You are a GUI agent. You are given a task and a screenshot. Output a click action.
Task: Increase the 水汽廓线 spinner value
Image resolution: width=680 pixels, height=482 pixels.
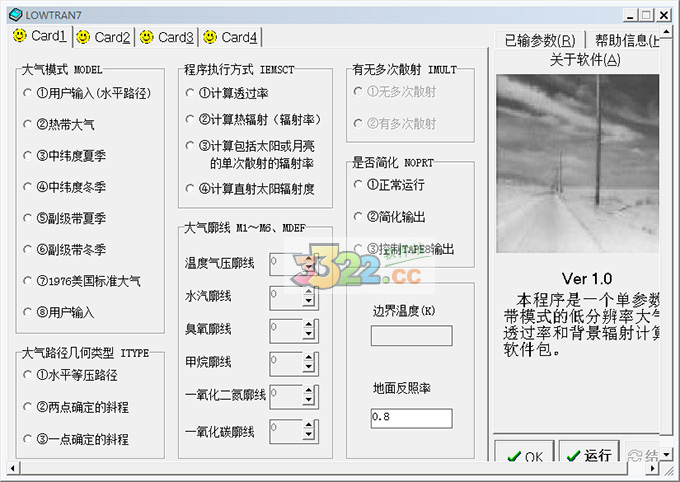pos(308,292)
